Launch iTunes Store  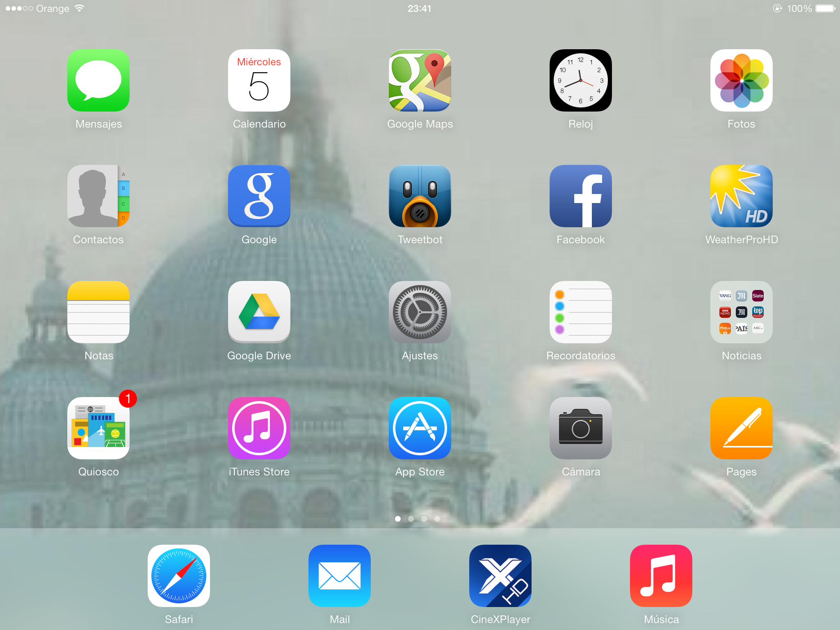[259, 428]
